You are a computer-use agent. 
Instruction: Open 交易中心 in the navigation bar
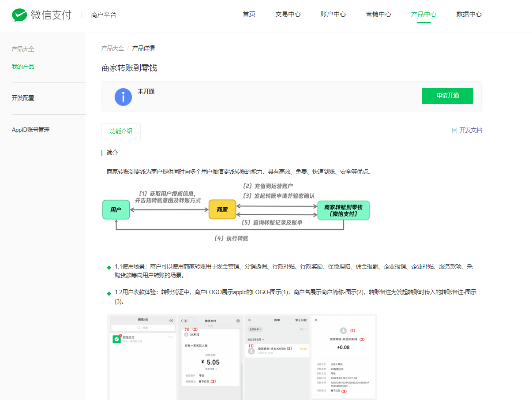288,14
